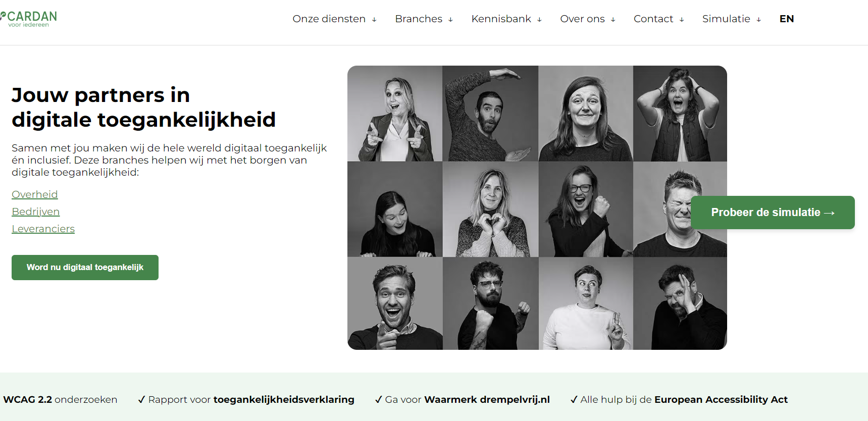Click the red arrow beside Simulatie

pyautogui.click(x=758, y=20)
